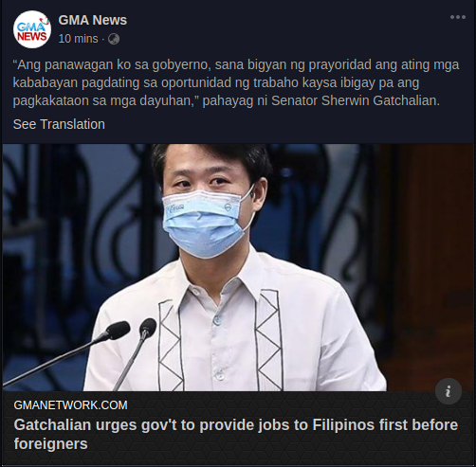Viewport: 476px width, 467px height.
Task: Open the 10 mins timestamp link
Action: [78, 39]
